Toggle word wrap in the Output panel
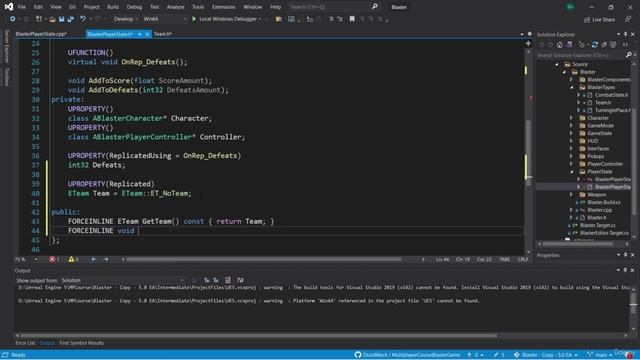Image resolution: width=640 pixels, height=360 pixels. click(240, 280)
